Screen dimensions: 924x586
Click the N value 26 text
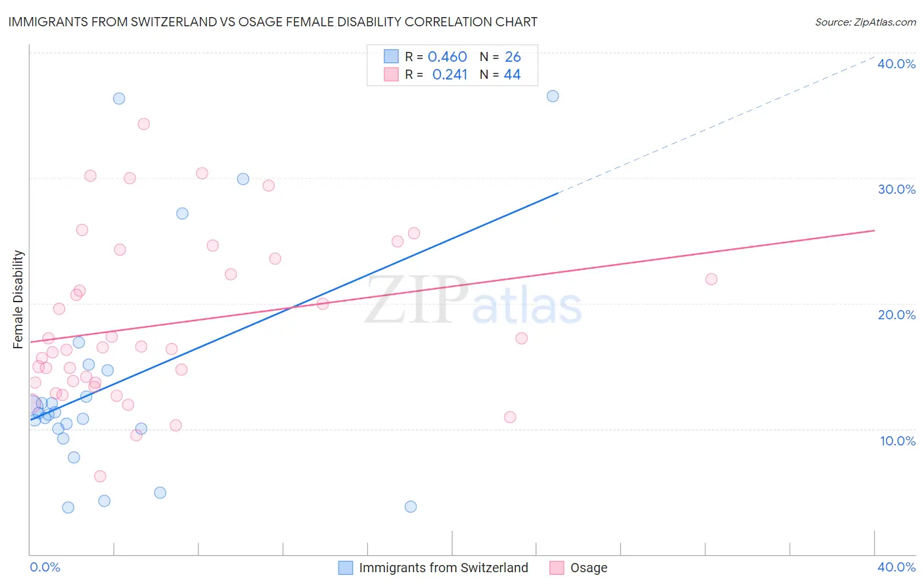pos(513,56)
